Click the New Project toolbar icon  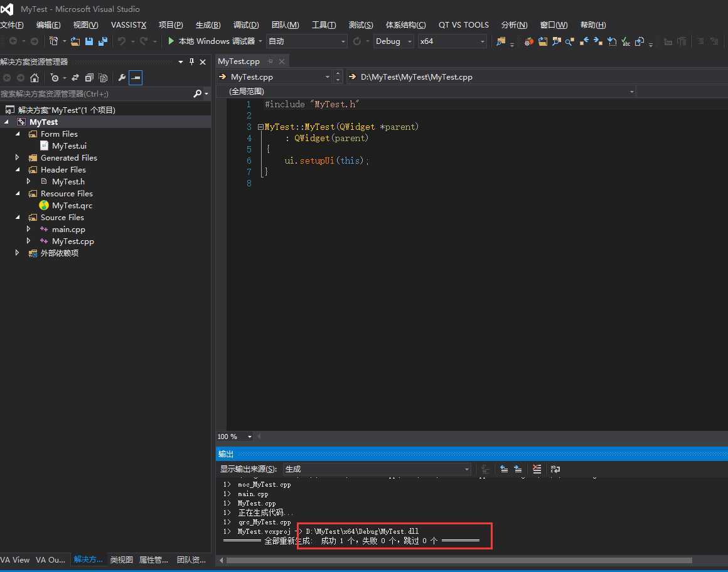click(x=53, y=41)
